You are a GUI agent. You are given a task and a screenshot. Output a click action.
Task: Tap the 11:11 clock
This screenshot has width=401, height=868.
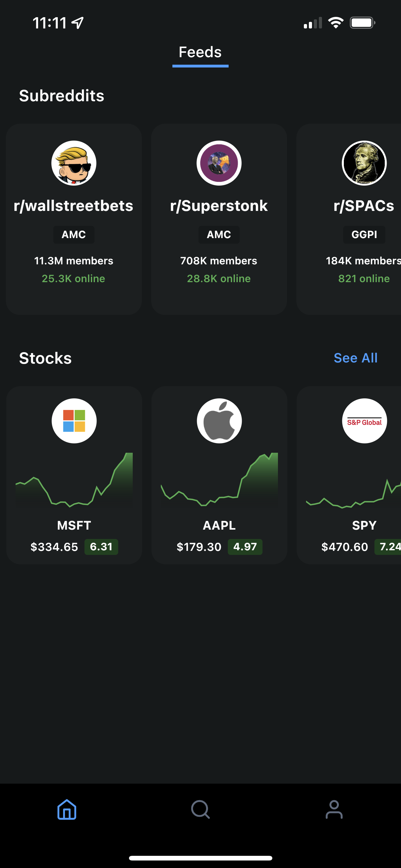[x=49, y=23]
